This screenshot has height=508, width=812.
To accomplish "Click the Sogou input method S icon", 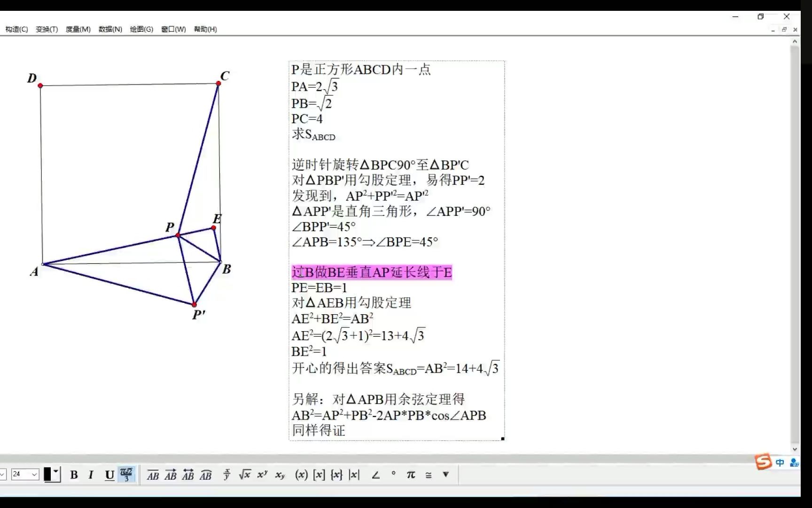I will (x=764, y=462).
